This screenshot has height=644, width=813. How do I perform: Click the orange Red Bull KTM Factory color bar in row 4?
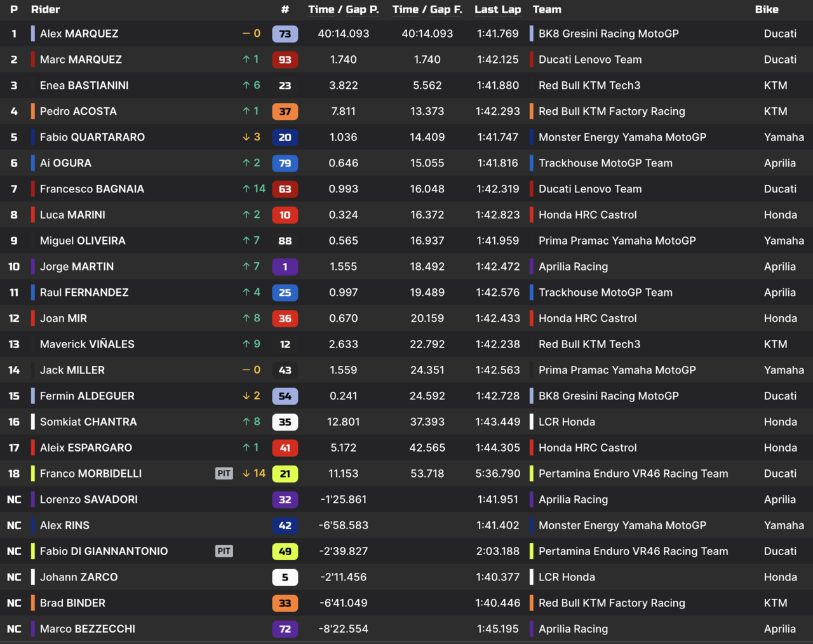tap(532, 111)
